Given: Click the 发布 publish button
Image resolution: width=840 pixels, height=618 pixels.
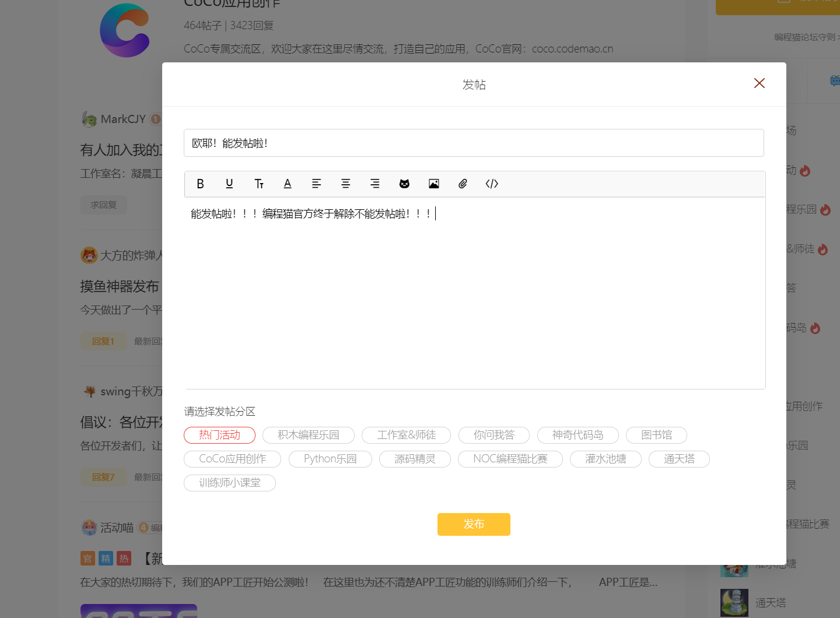Looking at the screenshot, I should [474, 524].
